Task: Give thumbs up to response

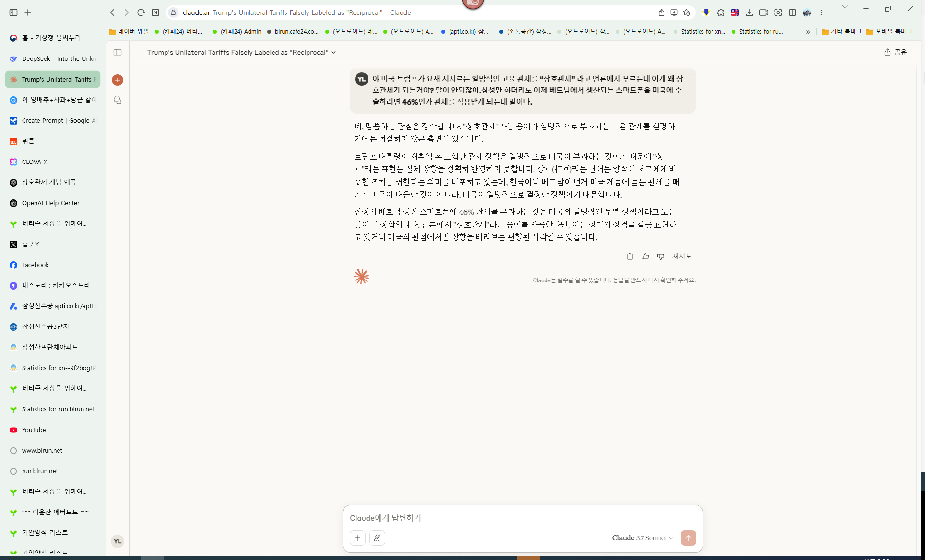Action: (645, 257)
